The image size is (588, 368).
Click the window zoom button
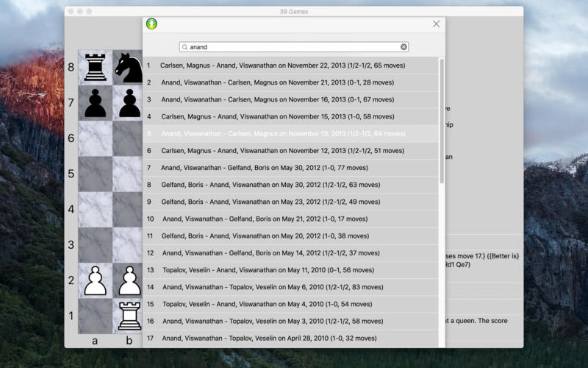point(89,12)
